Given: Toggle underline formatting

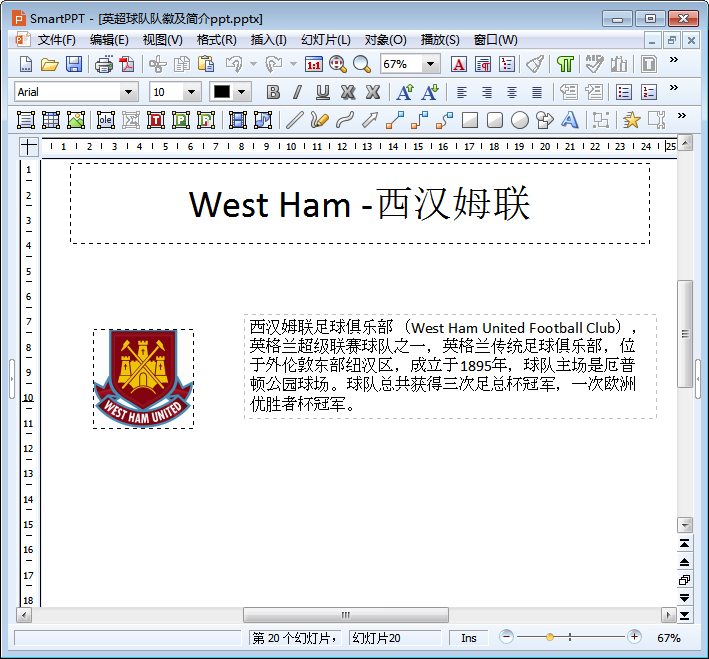Looking at the screenshot, I should click(x=322, y=92).
